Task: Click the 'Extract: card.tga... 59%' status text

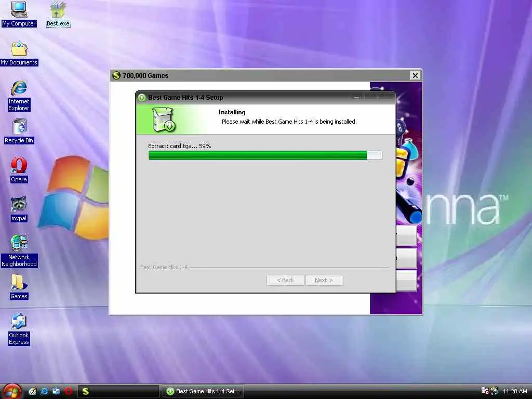Action: 179,146
